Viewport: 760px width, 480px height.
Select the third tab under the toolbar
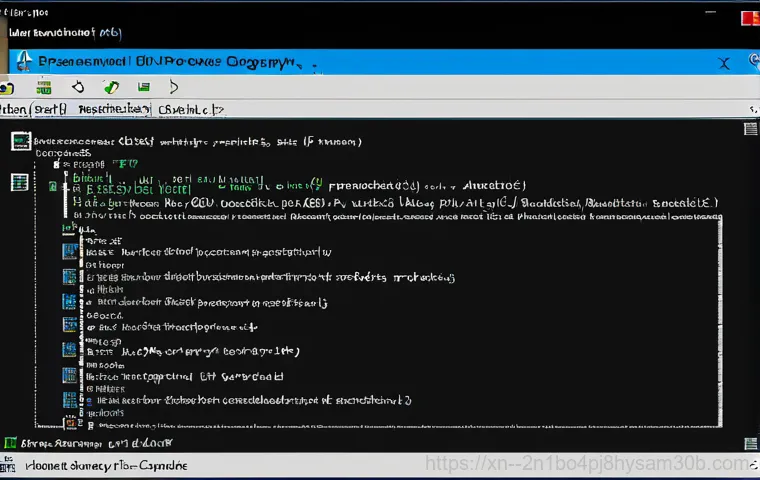[x=113, y=110]
